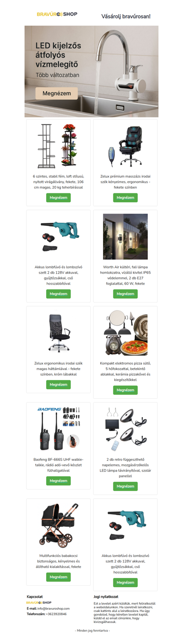This screenshot has height=644, width=183.
Task: Click Megnézem under the stroller
Action: [x=58, y=577]
